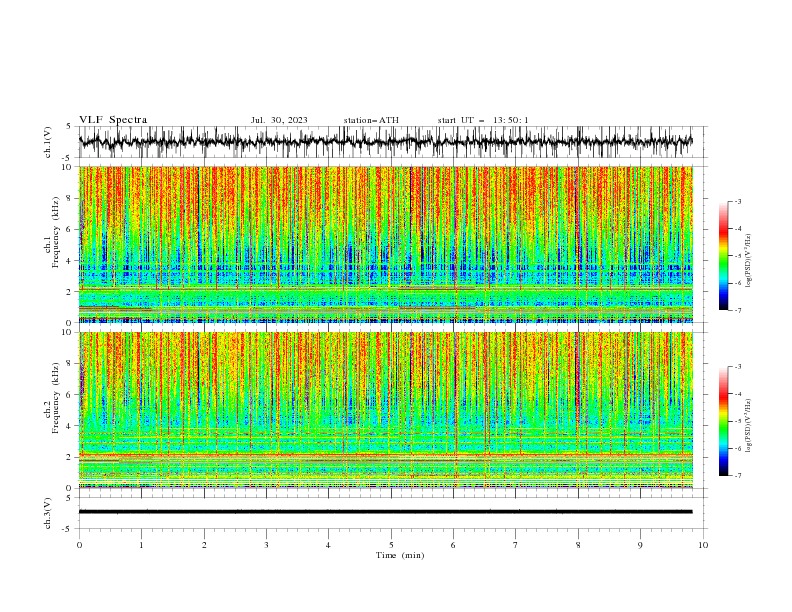Click the upper log(PSD)(V²/Hz) colorbar label

748,261
